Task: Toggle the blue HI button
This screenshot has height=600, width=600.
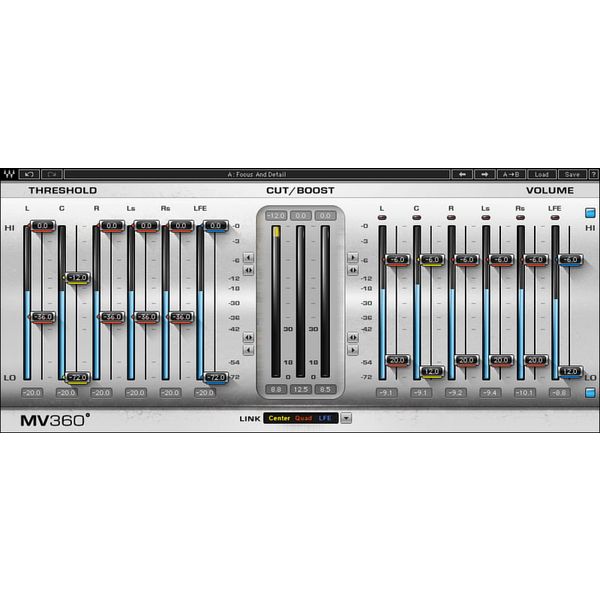Action: point(591,212)
